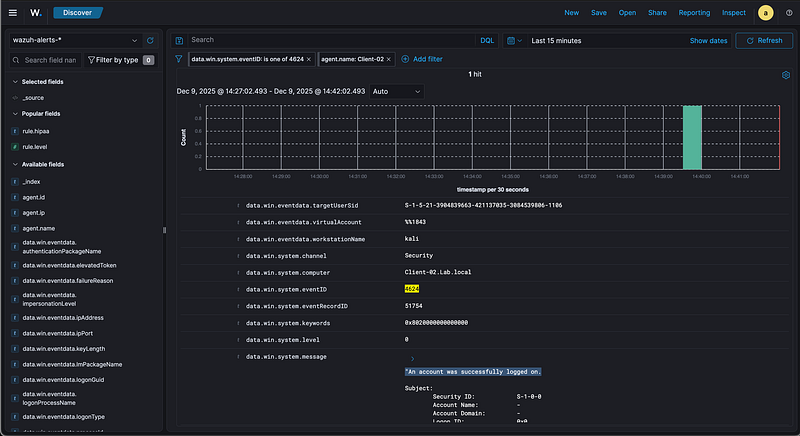The height and width of the screenshot is (436, 800).
Task: Collapse the Selected fields section
Action: [15, 82]
